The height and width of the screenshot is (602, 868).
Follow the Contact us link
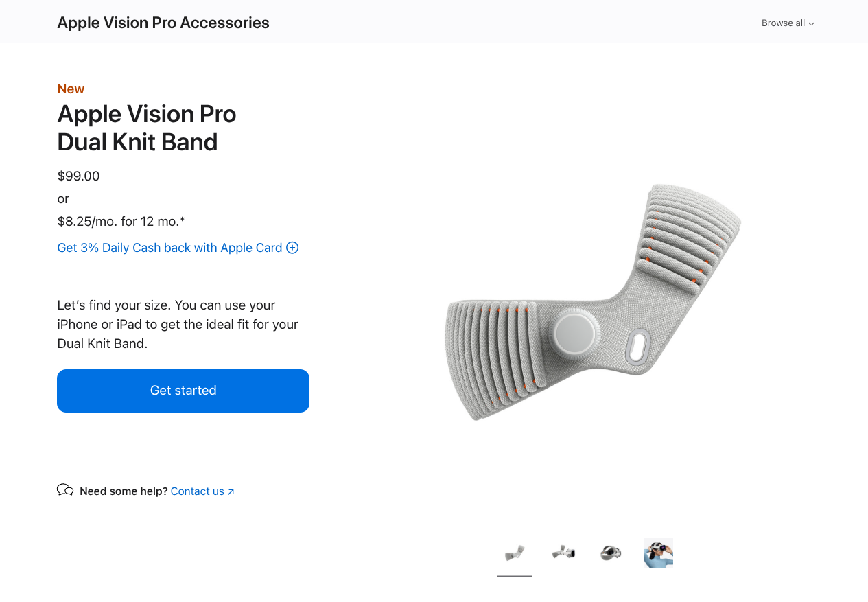[x=198, y=491]
